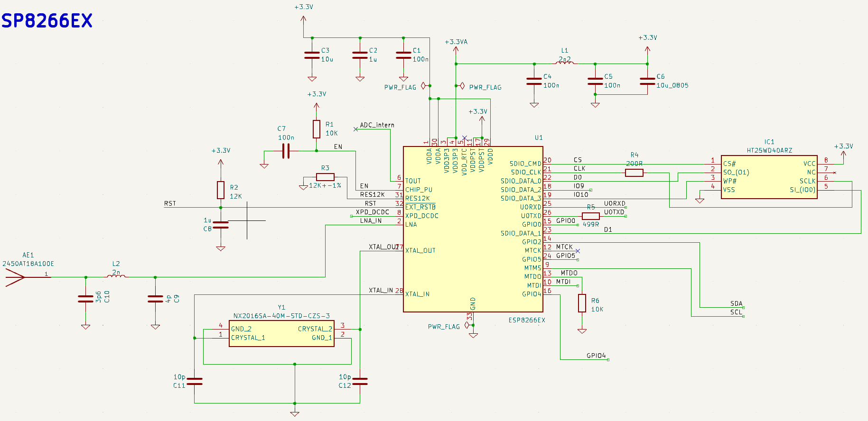Click the CS net label
868x421 pixels.
[x=578, y=160]
